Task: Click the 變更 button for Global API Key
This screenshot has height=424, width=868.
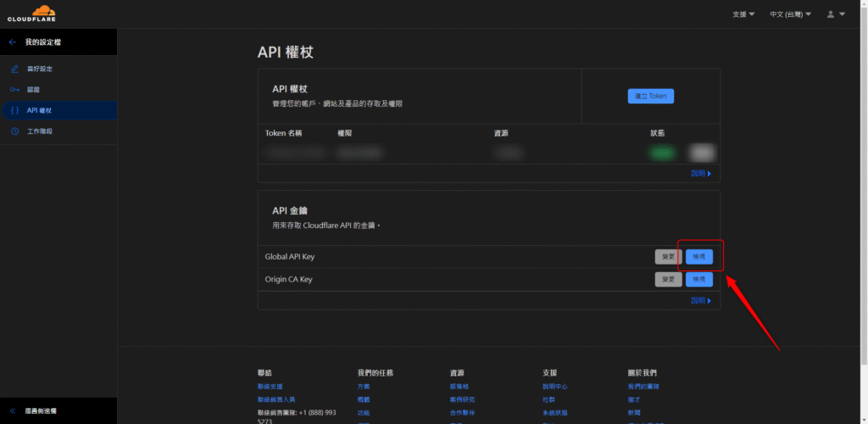Action: tap(668, 256)
